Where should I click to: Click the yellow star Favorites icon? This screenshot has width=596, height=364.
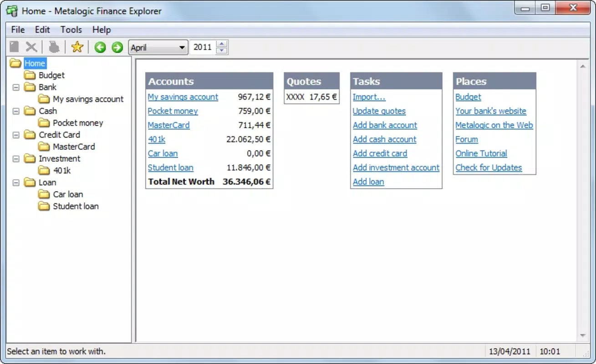77,47
